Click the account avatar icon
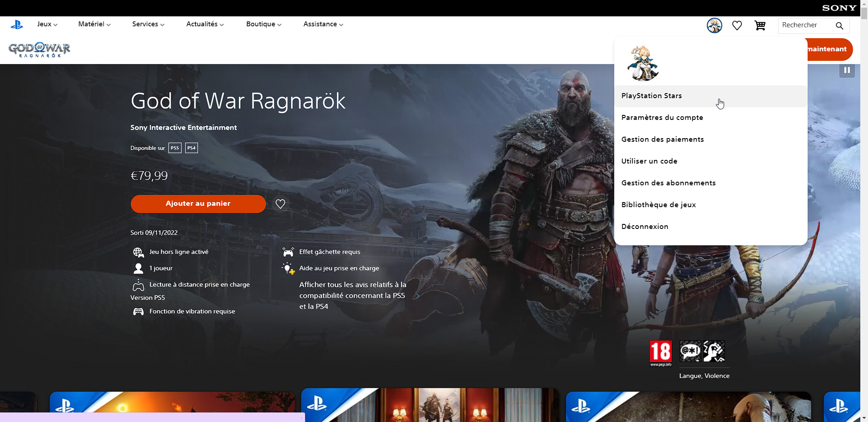 pyautogui.click(x=714, y=25)
